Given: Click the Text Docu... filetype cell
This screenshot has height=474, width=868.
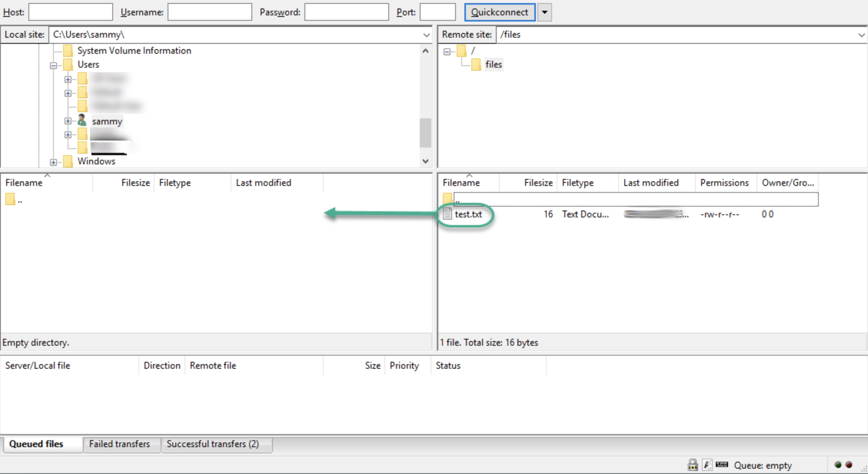Looking at the screenshot, I should [x=585, y=214].
